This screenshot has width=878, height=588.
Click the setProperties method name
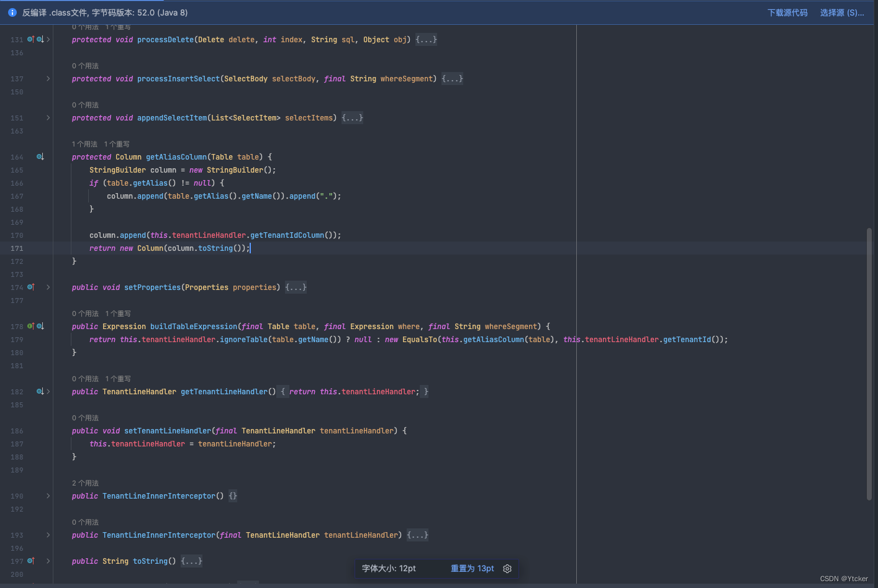pos(152,287)
